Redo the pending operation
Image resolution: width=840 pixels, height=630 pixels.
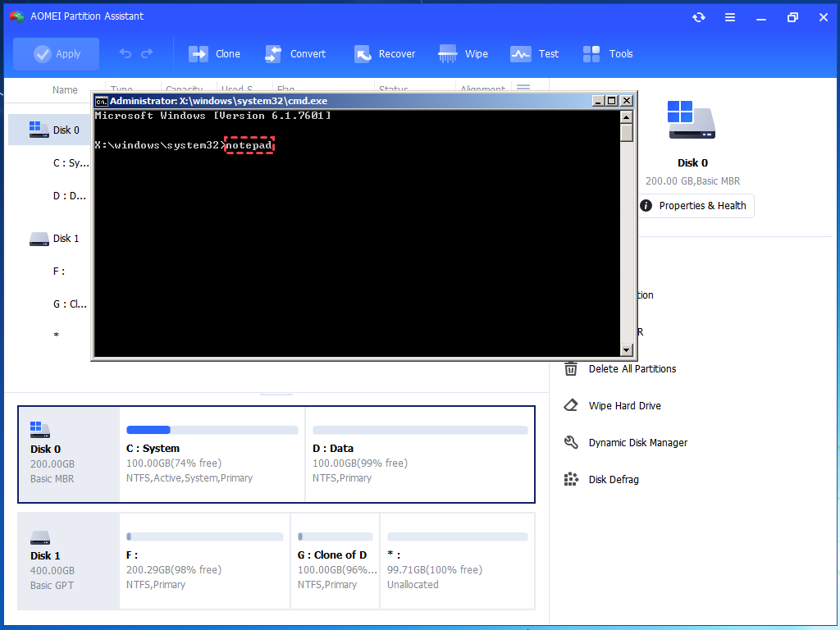[x=147, y=53]
